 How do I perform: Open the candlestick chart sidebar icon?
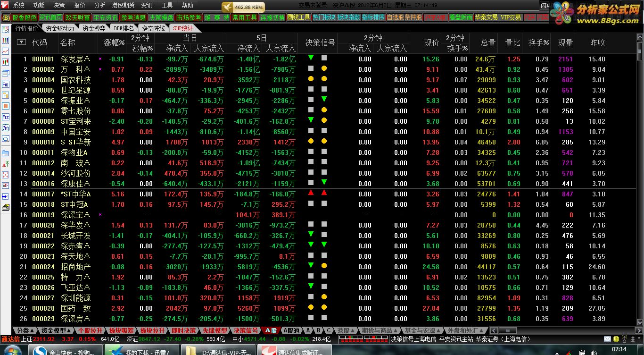(x=6, y=62)
